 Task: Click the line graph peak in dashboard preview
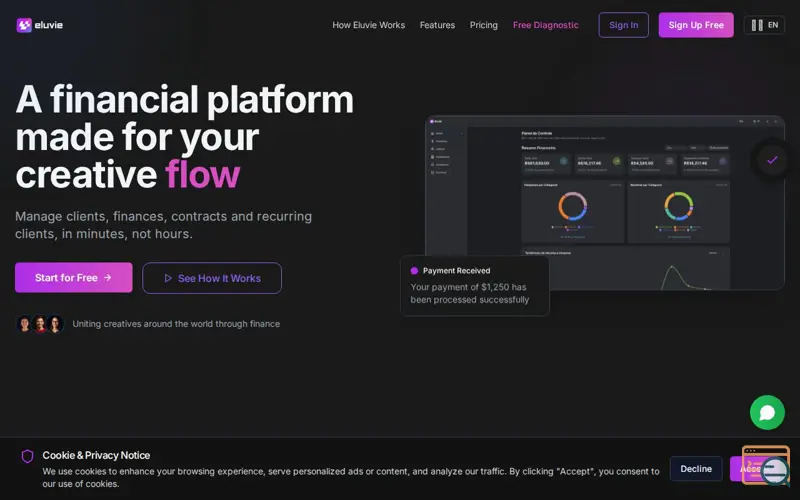(672, 267)
